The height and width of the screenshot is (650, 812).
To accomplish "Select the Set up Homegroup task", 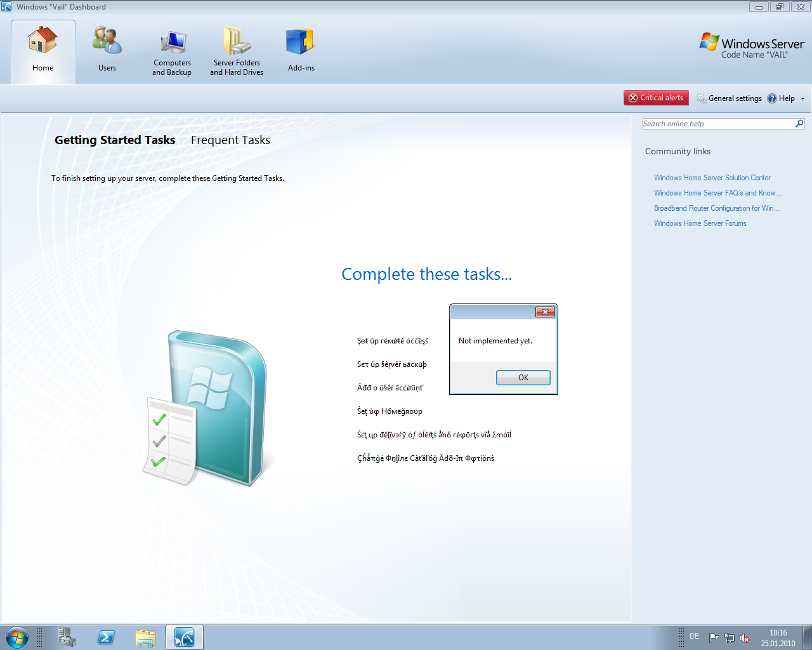I will click(x=390, y=411).
